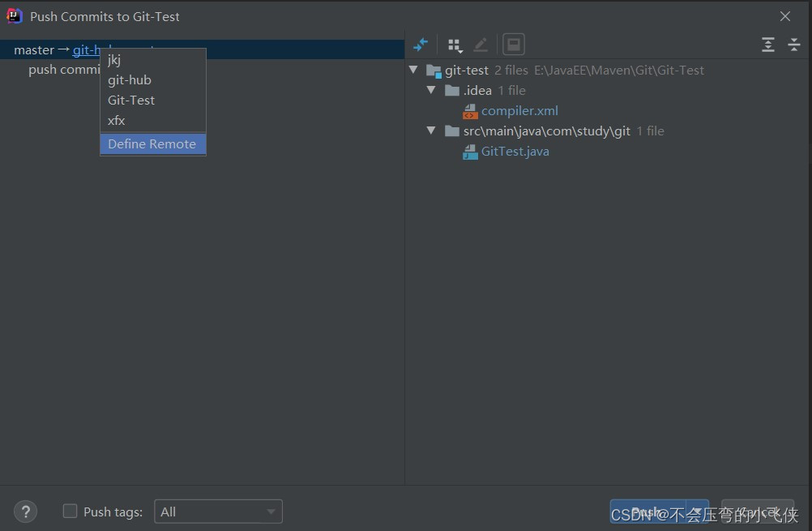Image resolution: width=812 pixels, height=531 pixels.
Task: Click the IntelliJ logo in the title bar
Action: click(14, 16)
